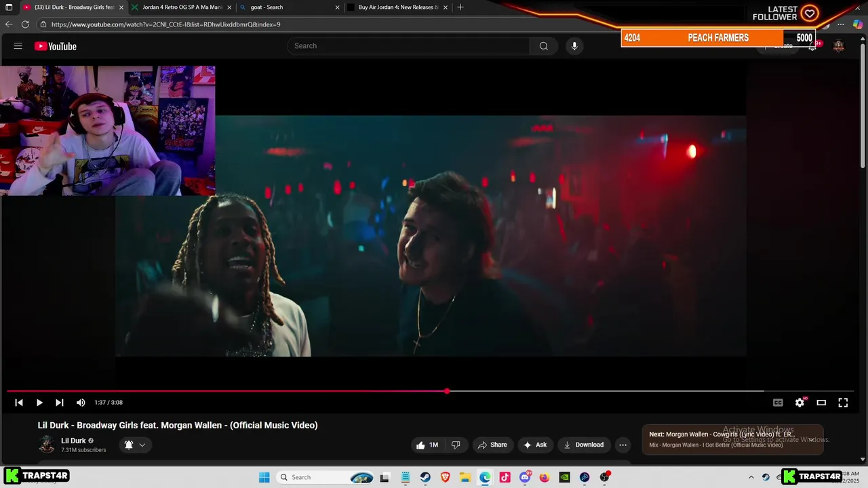The width and height of the screenshot is (868, 488).
Task: Enter full screen mode
Action: pos(843,403)
